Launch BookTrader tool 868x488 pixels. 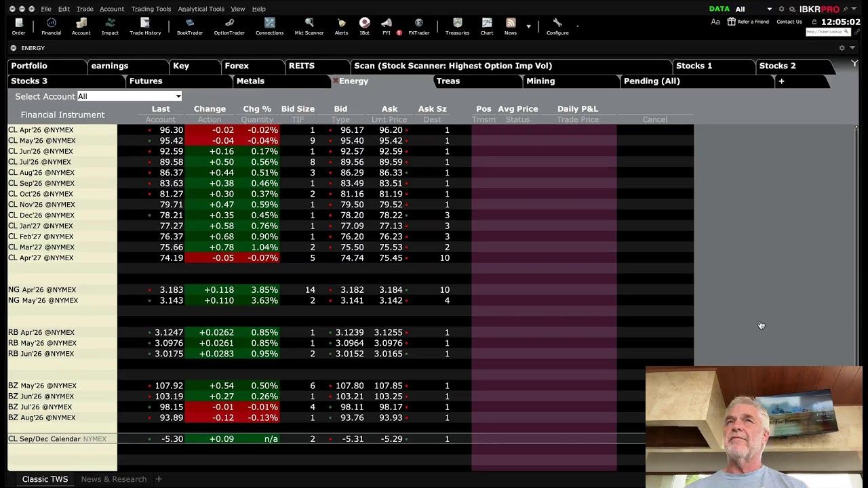click(190, 26)
